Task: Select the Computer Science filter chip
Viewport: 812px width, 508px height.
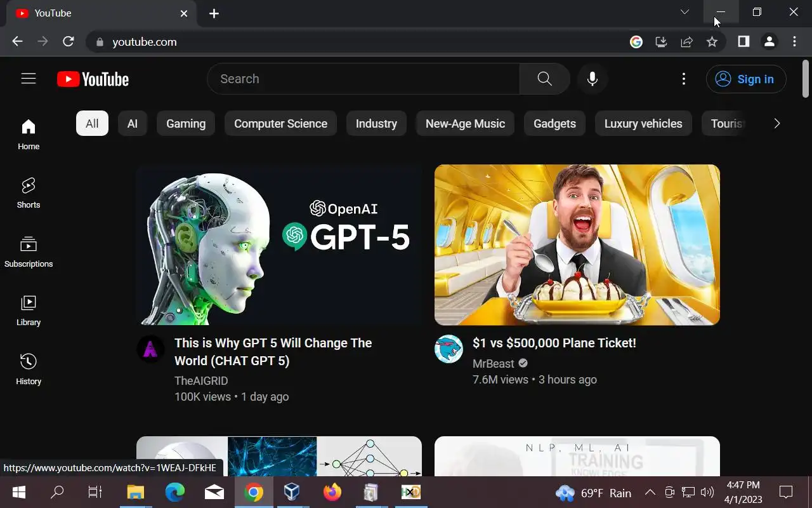Action: pos(280,123)
